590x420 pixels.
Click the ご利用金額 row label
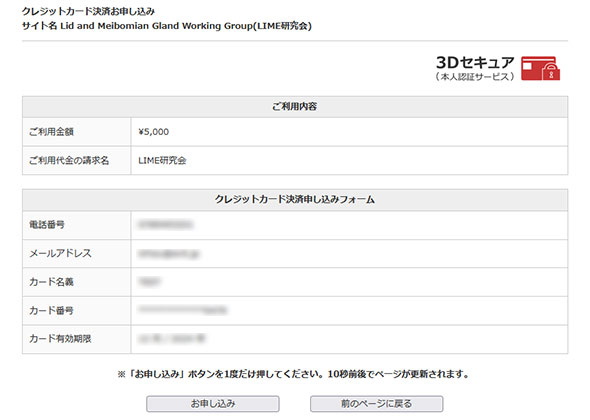[x=52, y=132]
